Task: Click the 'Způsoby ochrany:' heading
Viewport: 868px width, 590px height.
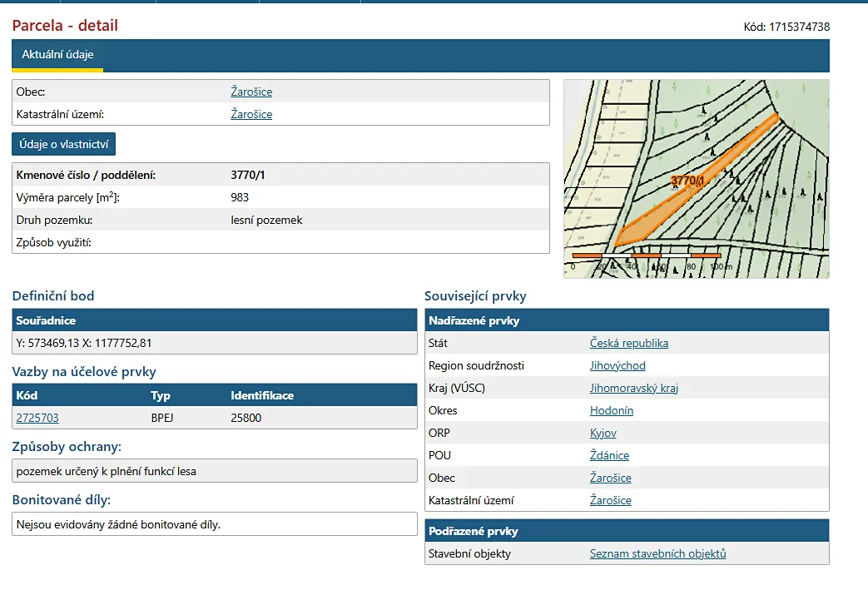Action: pos(67,447)
